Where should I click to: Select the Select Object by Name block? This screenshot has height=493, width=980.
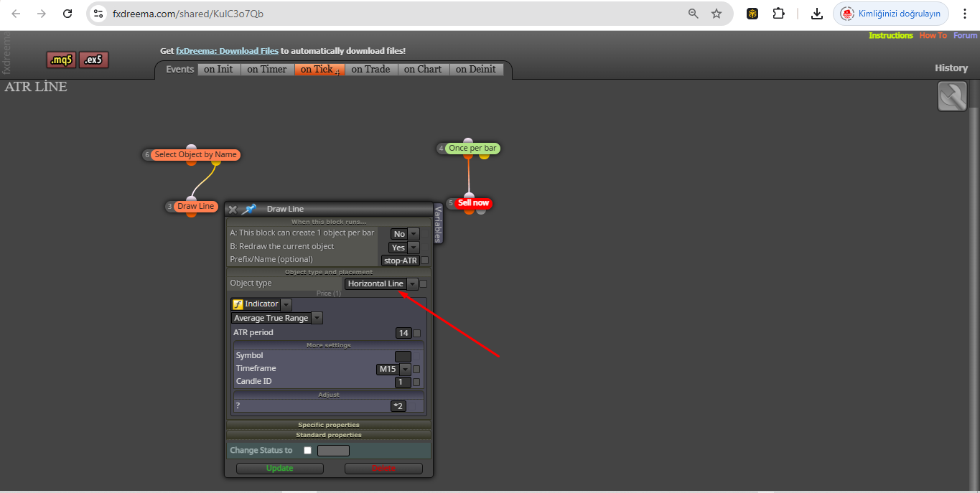tap(195, 154)
